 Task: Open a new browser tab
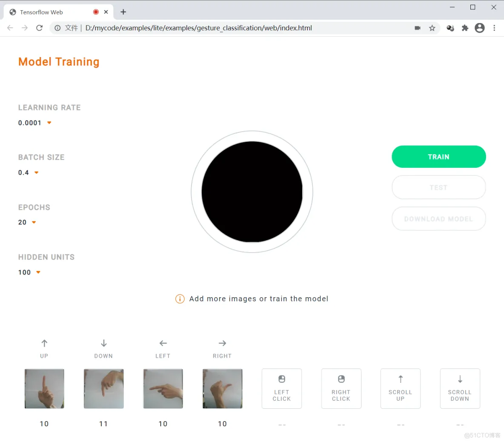click(123, 12)
